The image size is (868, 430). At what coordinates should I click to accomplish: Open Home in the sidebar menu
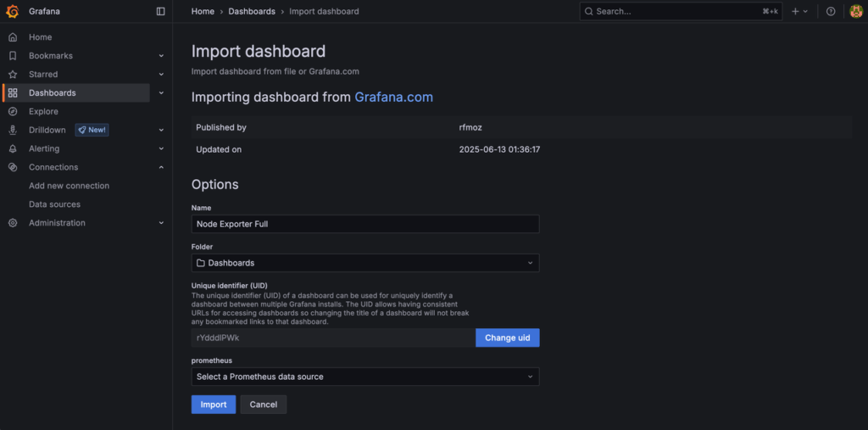coord(41,37)
